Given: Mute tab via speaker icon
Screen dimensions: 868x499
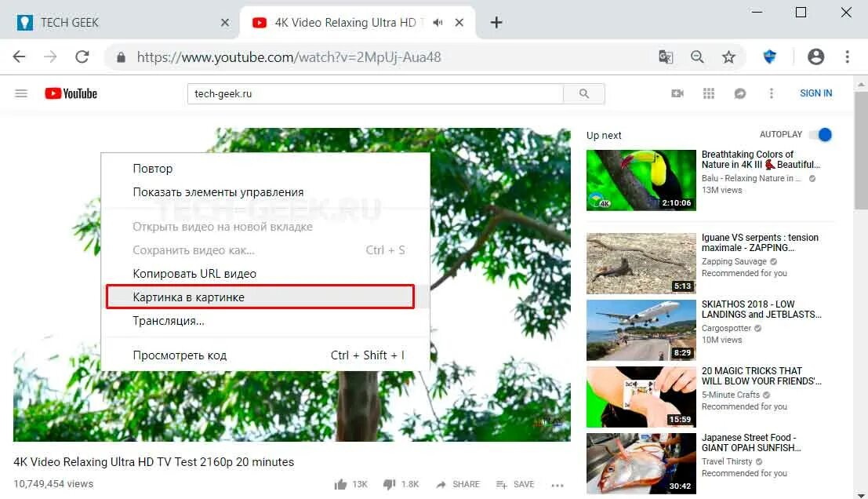Looking at the screenshot, I should pyautogui.click(x=438, y=23).
